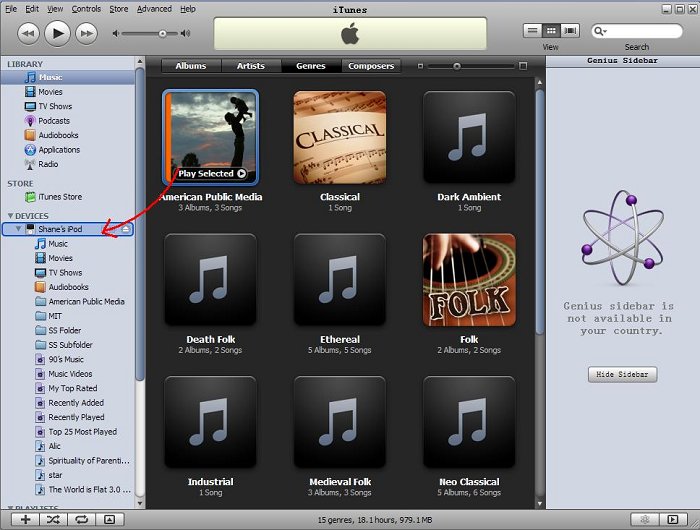Click the Genius atom button

tap(645, 519)
